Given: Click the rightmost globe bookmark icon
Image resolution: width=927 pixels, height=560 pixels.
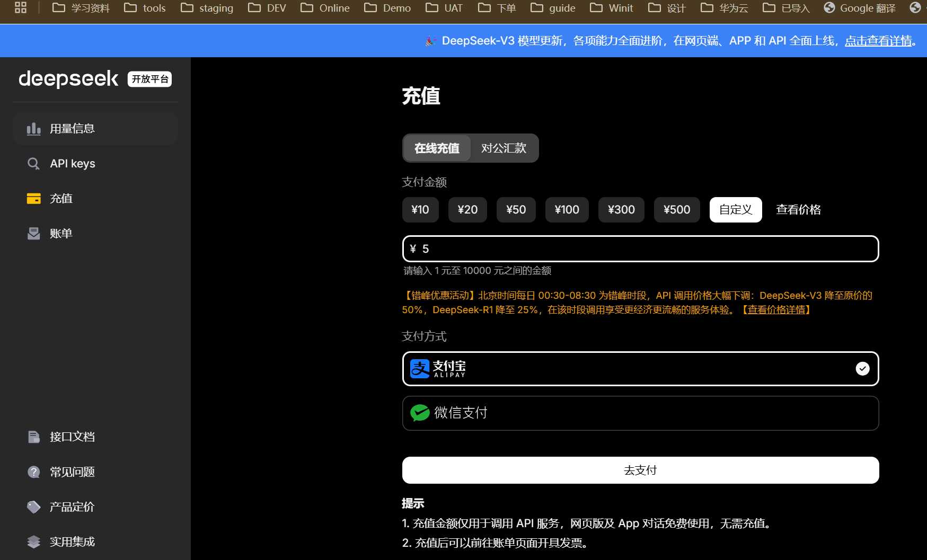Looking at the screenshot, I should tap(915, 7).
